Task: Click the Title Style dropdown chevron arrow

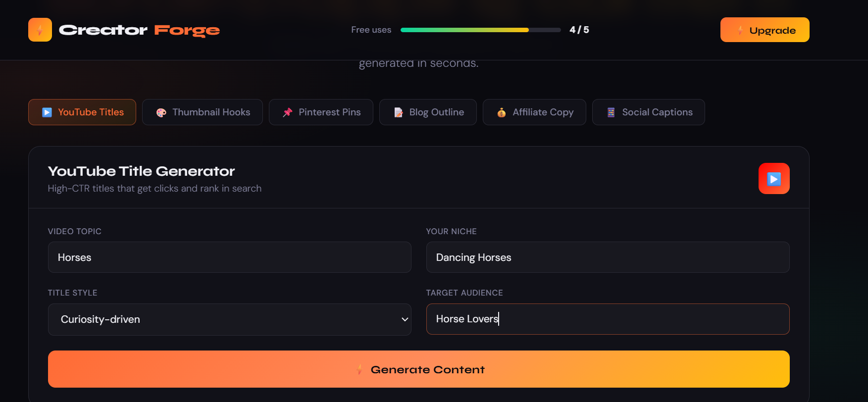Action: (405, 319)
